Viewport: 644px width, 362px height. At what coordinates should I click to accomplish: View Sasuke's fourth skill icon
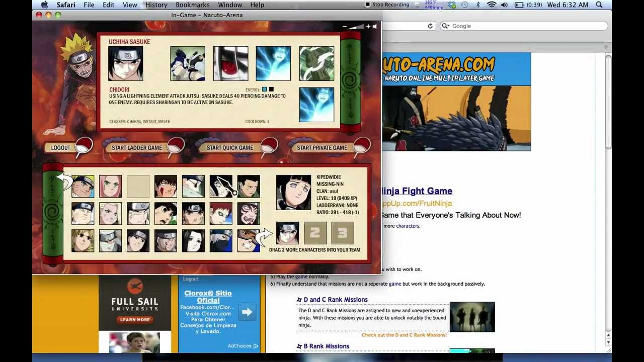tap(316, 64)
